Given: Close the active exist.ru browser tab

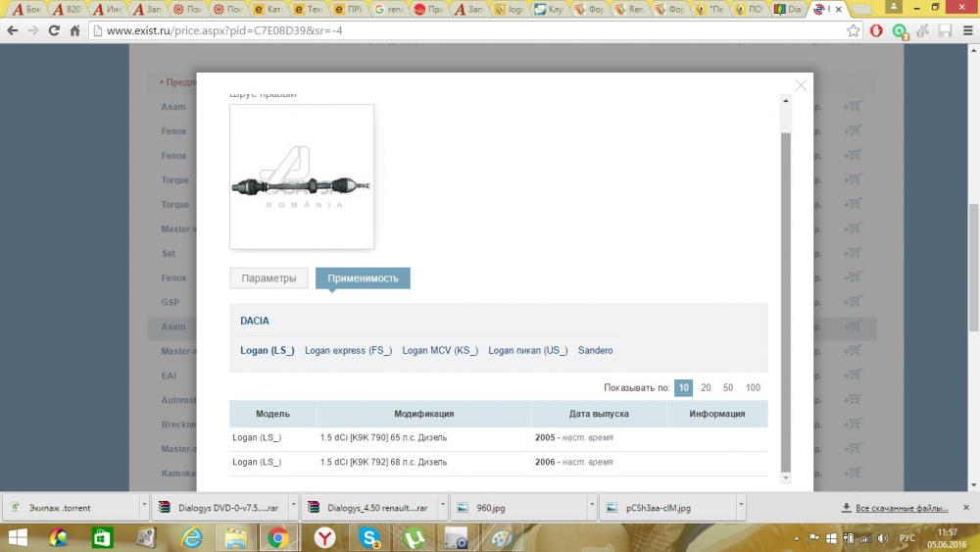Looking at the screenshot, I should [x=838, y=10].
